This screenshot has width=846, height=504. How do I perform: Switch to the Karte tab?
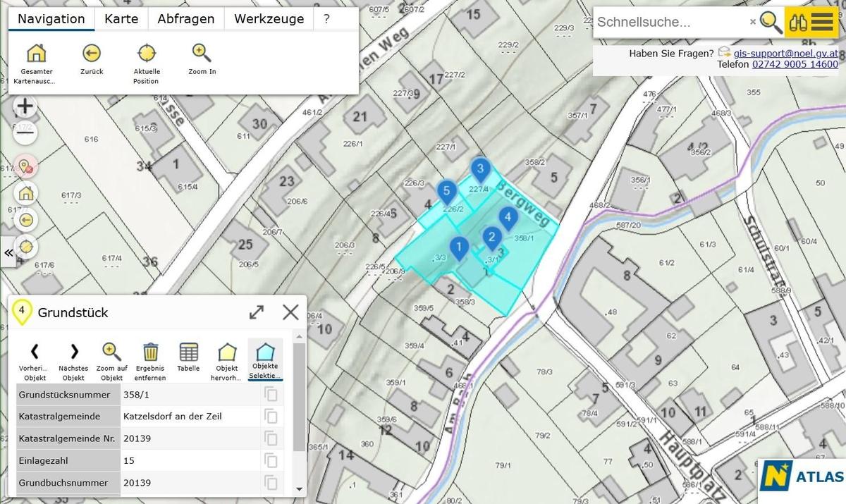pyautogui.click(x=121, y=19)
